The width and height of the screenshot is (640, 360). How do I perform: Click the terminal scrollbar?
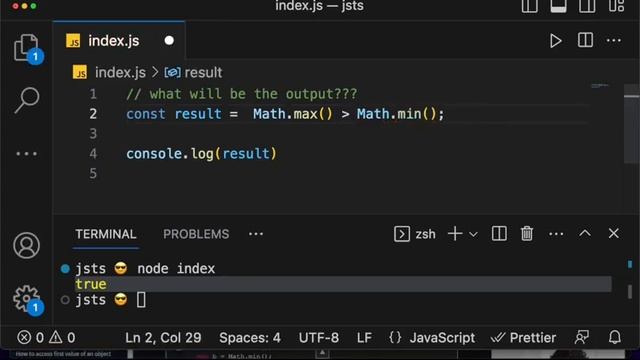pyautogui.click(x=630, y=292)
